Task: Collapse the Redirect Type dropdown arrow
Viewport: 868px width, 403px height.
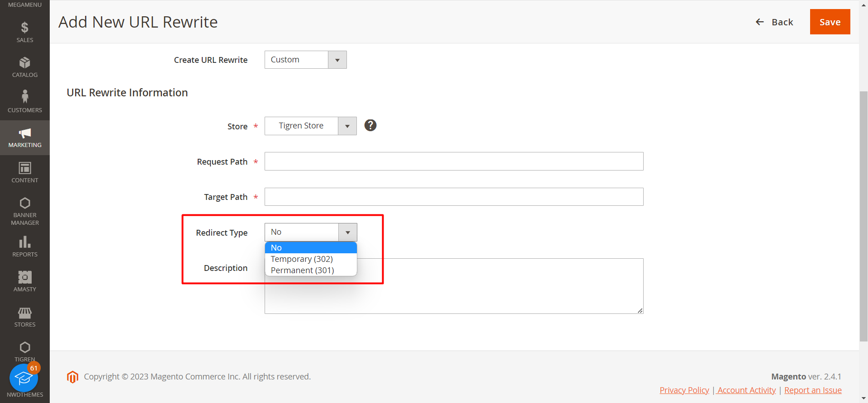Action: pyautogui.click(x=347, y=232)
